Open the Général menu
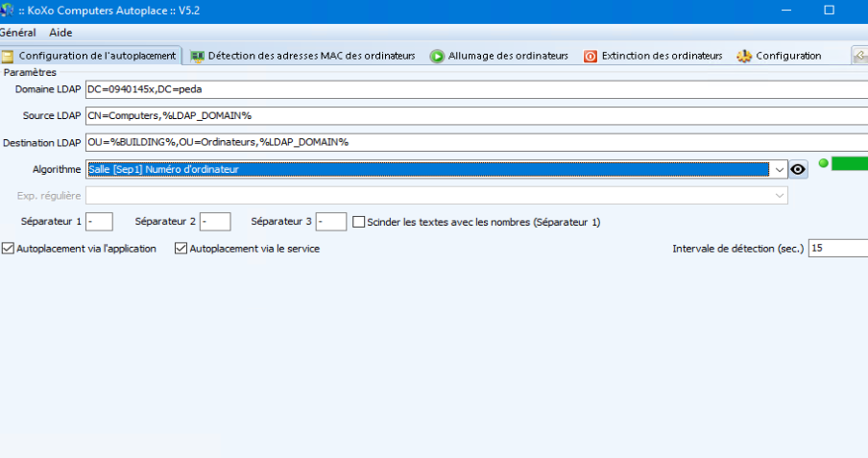This screenshot has width=868, height=458. point(17,33)
